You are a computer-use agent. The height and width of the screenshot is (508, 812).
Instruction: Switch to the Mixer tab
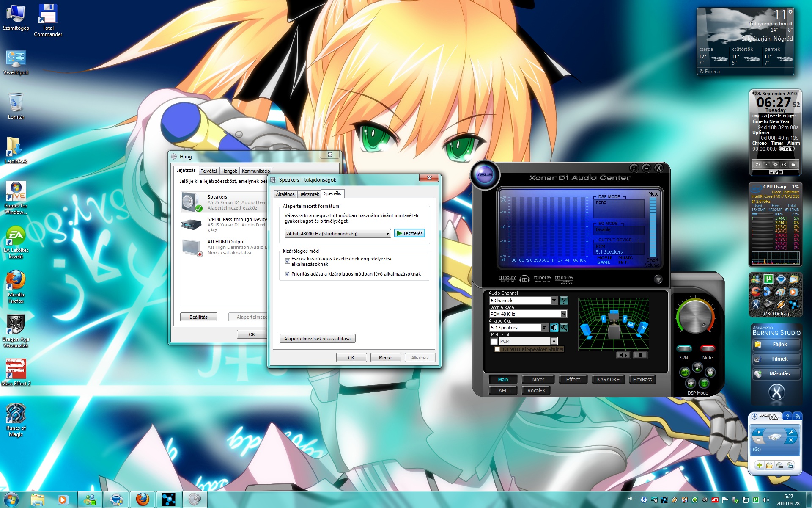coord(538,380)
